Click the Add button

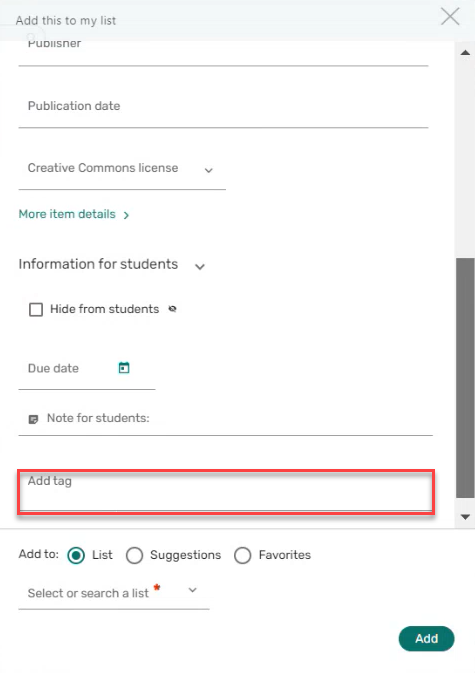pos(426,639)
